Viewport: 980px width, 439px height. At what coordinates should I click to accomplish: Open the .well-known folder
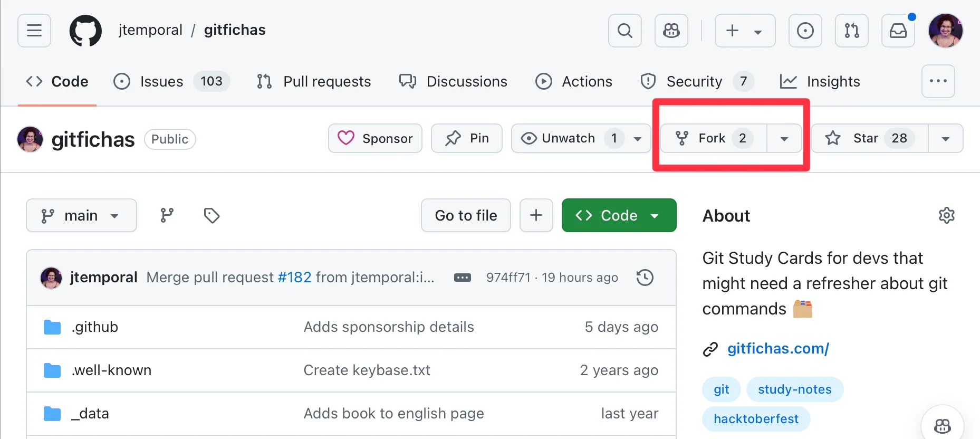(x=111, y=370)
